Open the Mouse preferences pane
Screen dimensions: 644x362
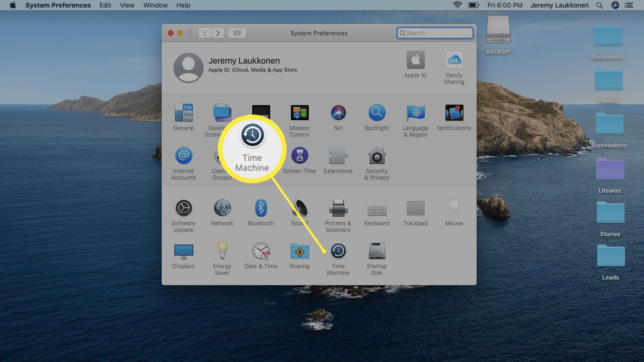[x=454, y=208]
